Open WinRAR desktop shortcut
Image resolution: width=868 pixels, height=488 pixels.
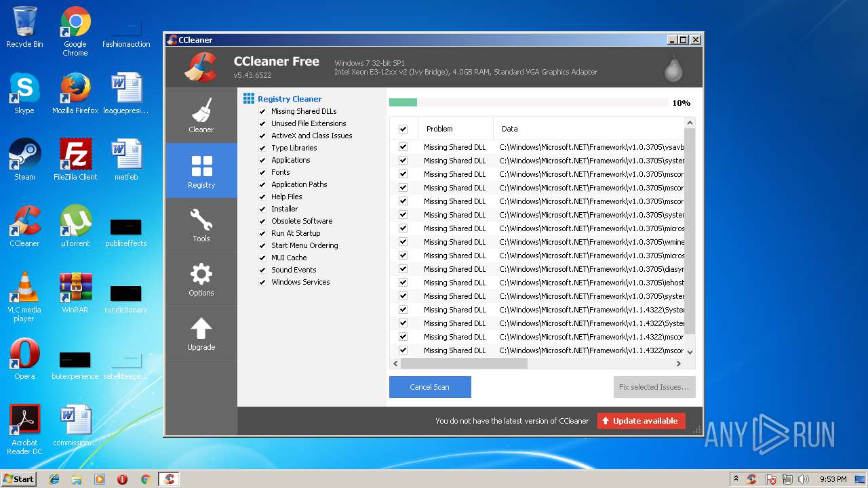tap(75, 293)
